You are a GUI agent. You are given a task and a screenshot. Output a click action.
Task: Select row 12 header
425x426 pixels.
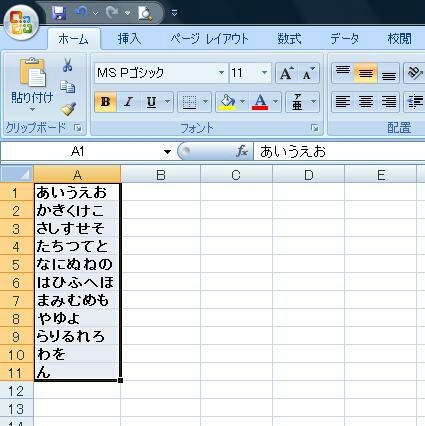pos(17,391)
